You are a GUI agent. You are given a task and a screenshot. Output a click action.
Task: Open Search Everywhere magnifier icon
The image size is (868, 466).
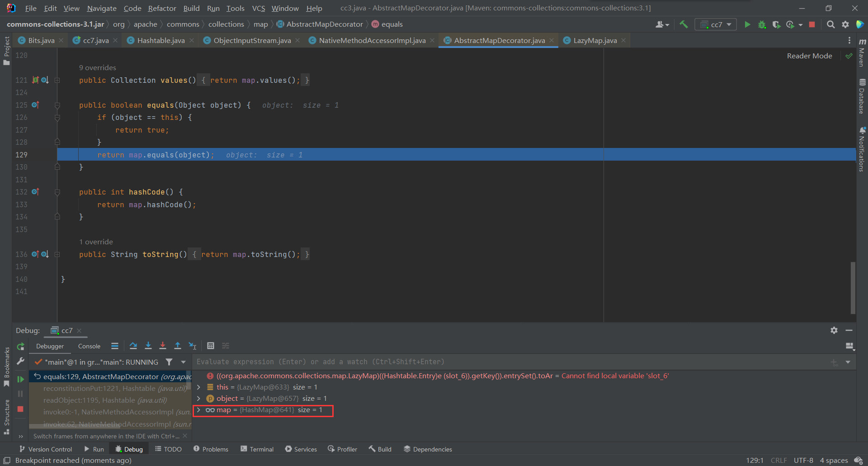click(830, 24)
